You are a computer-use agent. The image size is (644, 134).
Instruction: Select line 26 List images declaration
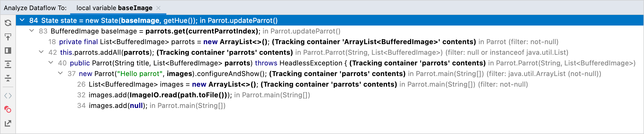(330, 84)
